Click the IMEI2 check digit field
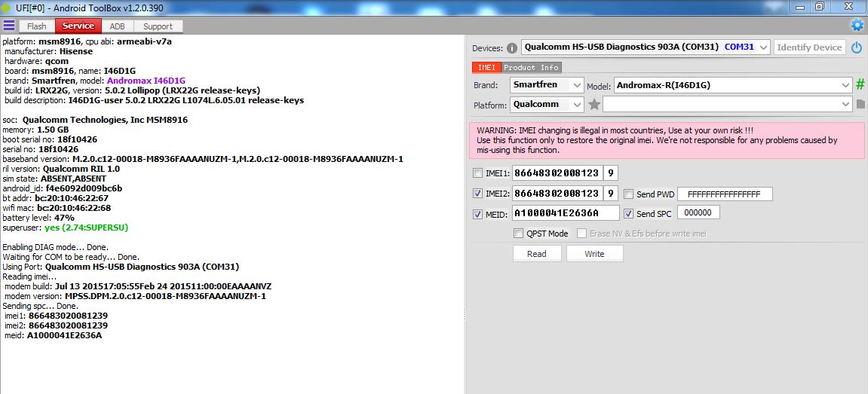 (x=610, y=193)
